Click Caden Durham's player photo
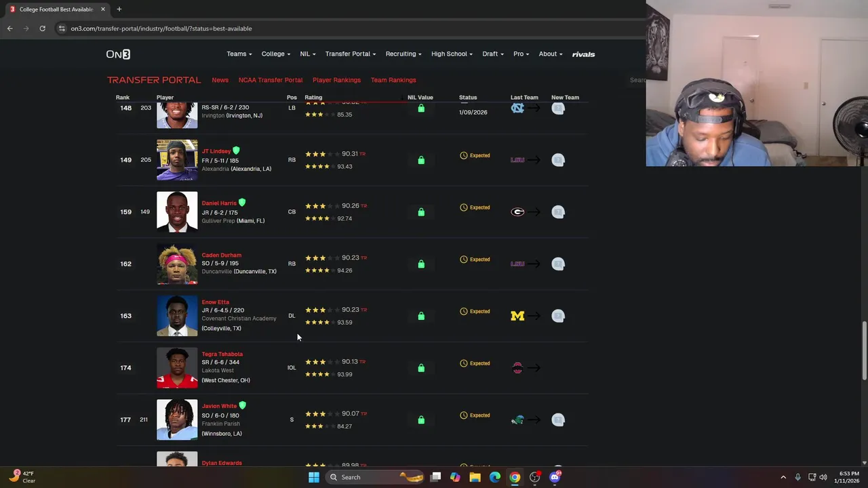 click(177, 264)
